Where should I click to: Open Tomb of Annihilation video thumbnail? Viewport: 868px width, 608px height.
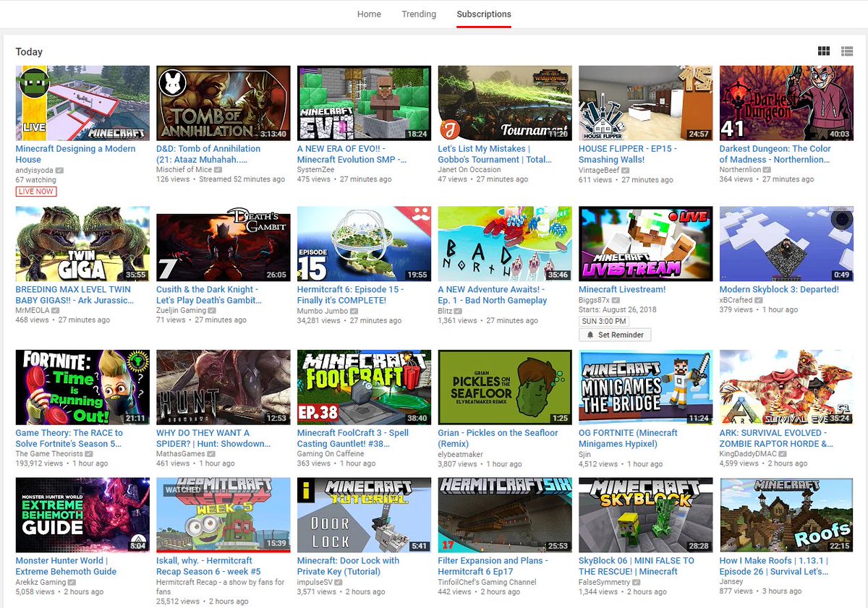tap(224, 103)
